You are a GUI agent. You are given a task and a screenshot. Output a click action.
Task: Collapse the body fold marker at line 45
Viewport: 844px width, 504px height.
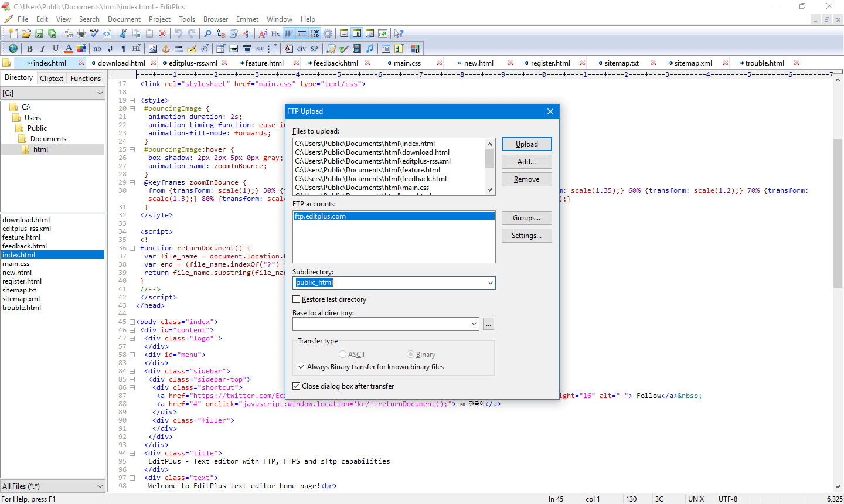click(x=132, y=322)
